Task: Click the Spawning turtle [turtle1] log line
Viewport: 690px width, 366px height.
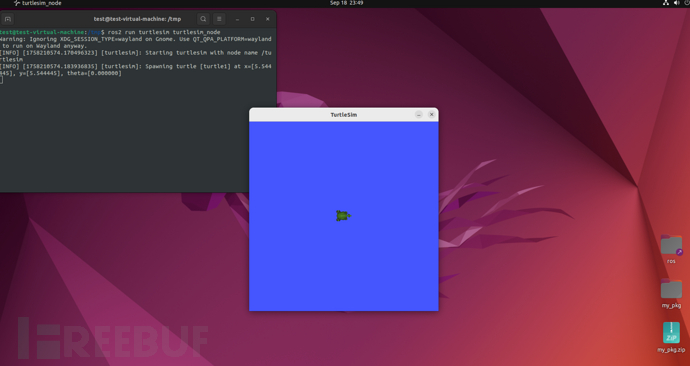Action: tap(136, 70)
